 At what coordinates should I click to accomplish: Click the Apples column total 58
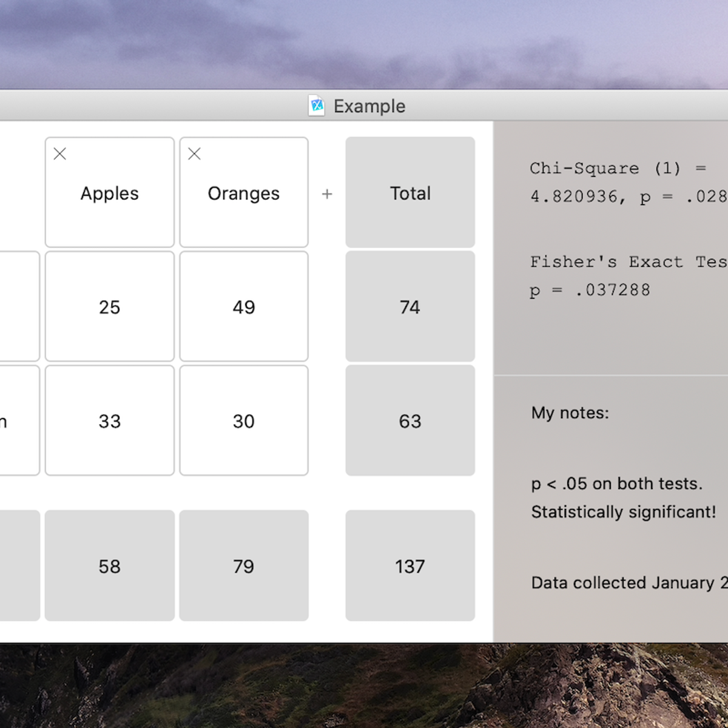110,565
